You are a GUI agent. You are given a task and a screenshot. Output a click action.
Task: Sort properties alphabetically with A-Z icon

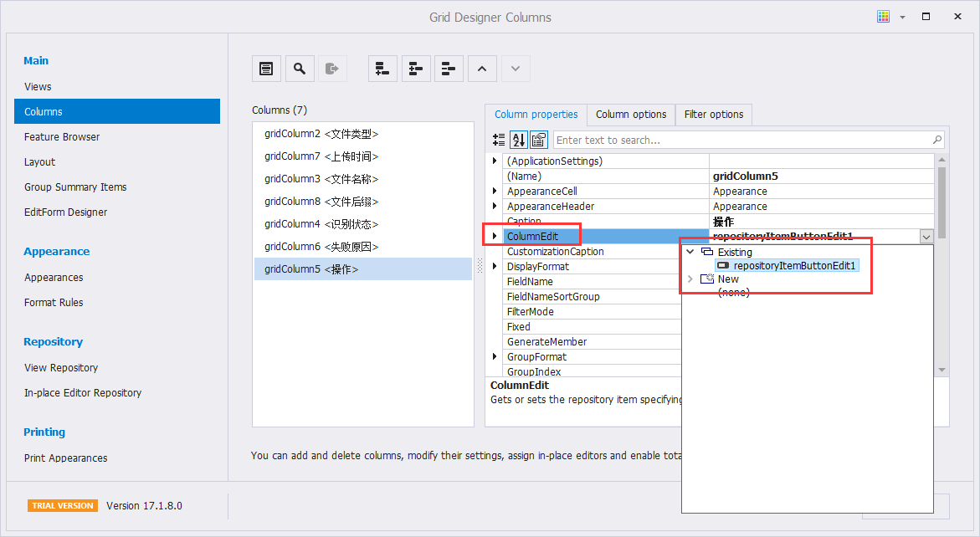[x=518, y=140]
